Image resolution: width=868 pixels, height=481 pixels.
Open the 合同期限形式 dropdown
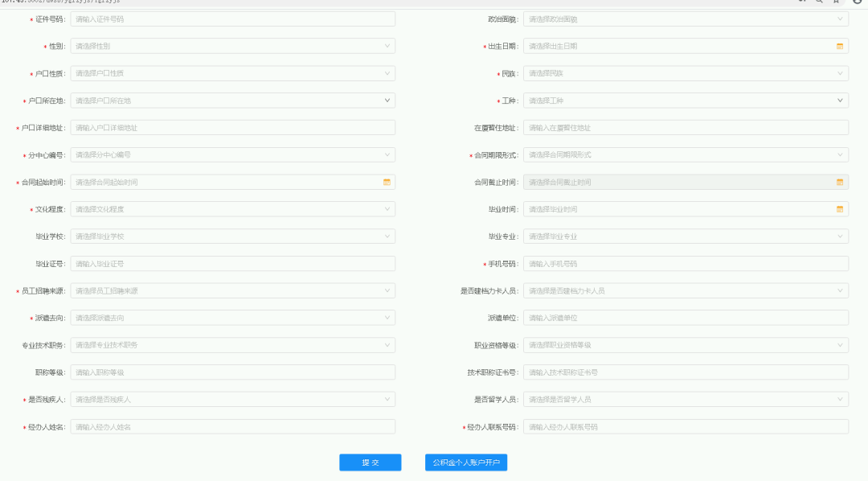coord(686,154)
